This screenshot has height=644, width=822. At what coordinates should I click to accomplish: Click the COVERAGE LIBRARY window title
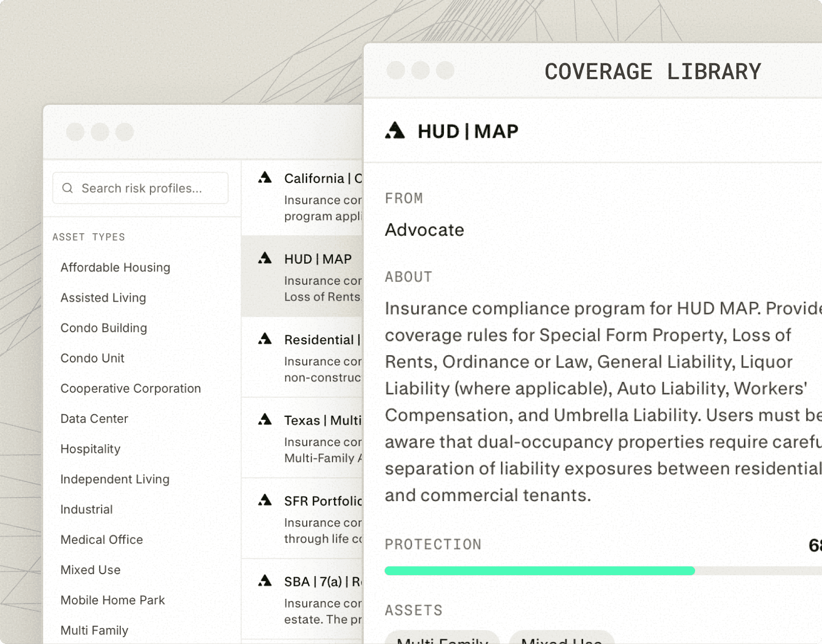(x=652, y=71)
